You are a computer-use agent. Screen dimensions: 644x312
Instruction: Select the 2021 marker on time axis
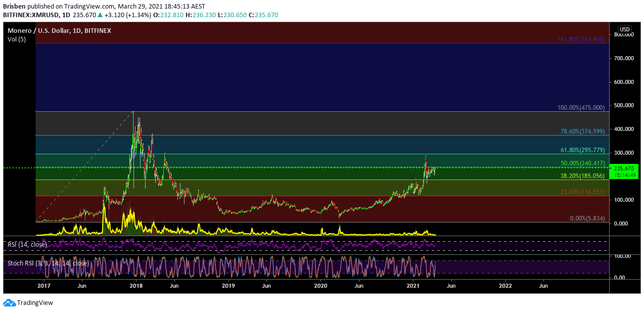pos(413,286)
